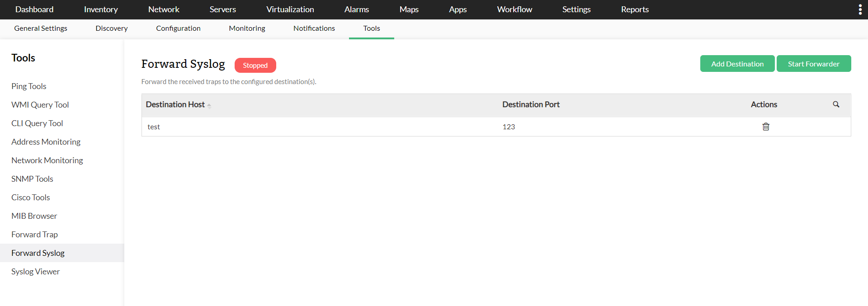Click the Stopped status badge
Viewport: 868px width, 306px height.
(x=255, y=66)
